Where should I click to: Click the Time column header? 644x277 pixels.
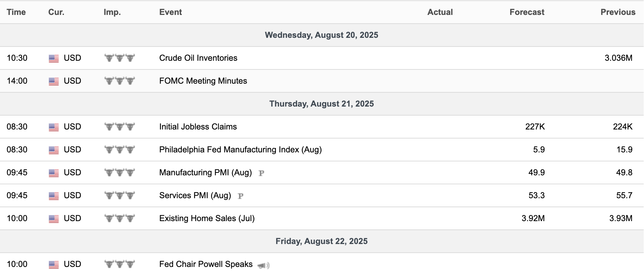point(16,12)
